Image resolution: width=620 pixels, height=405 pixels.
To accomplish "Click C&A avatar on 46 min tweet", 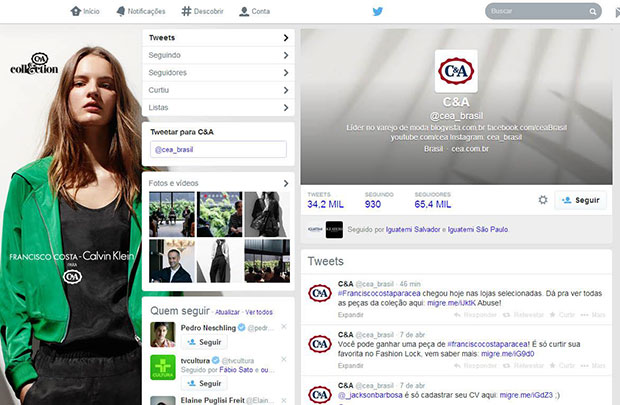I will (320, 293).
